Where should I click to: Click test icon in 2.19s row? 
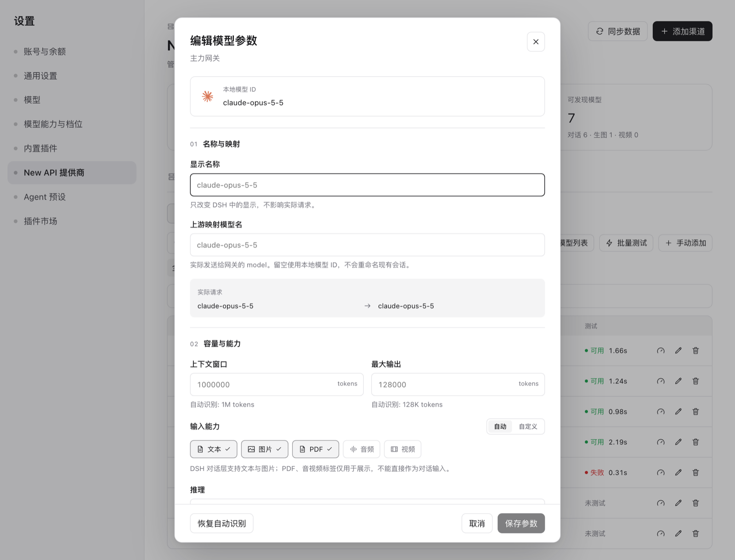click(661, 442)
